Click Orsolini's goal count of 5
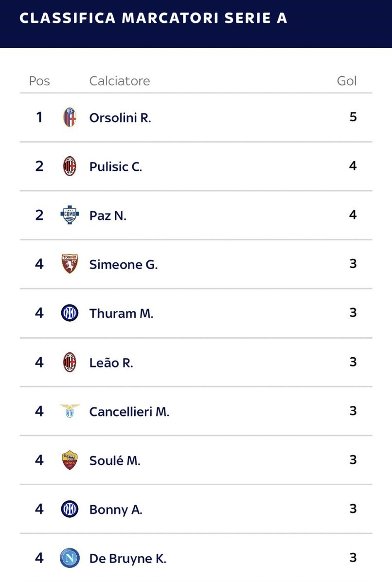The image size is (392, 584). (x=353, y=117)
